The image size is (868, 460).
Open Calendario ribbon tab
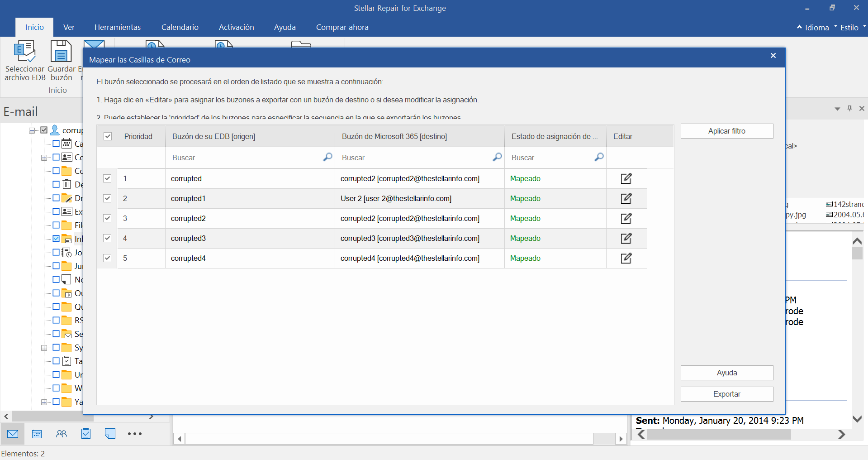(x=180, y=27)
